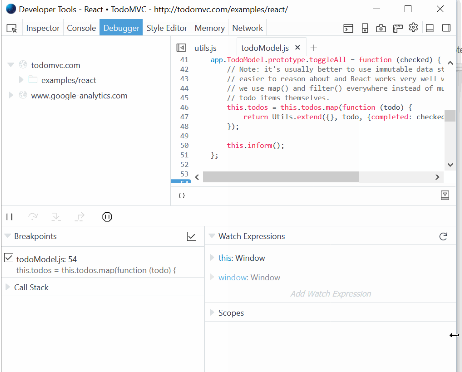Screen dimensions: 462x372
Task: Click line number 46 in gutter
Action: pyautogui.click(x=184, y=107)
